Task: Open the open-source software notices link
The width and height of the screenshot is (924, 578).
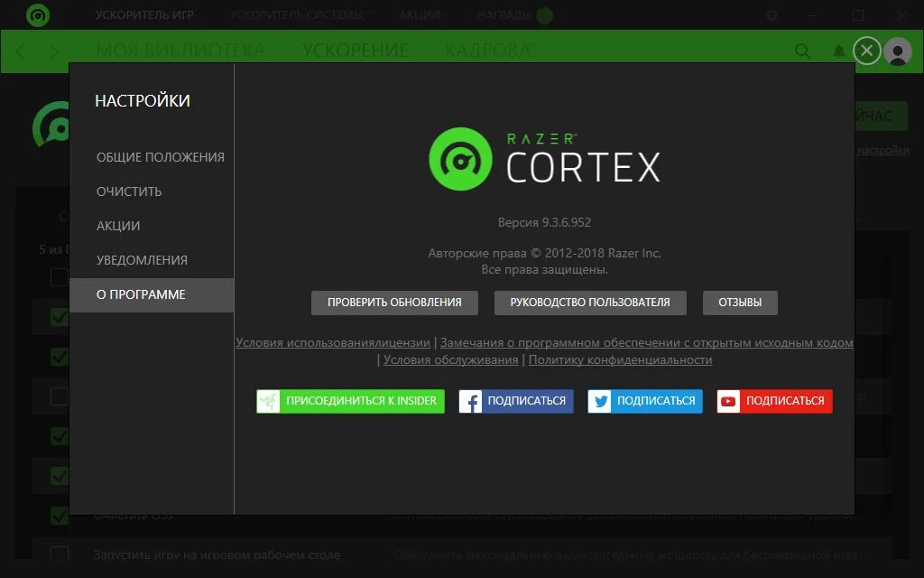Action: 646,342
